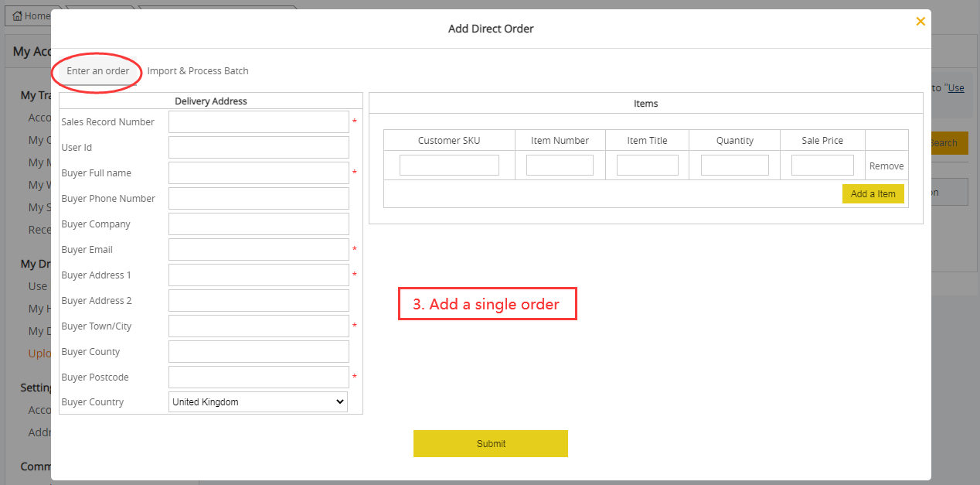Screen dimensions: 980x485
Task: Click into Buyer Phone Number field
Action: (x=258, y=199)
